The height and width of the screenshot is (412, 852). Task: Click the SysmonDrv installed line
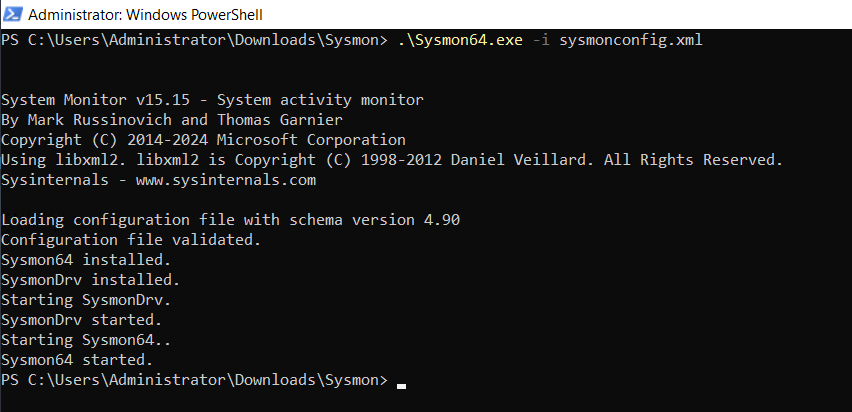pos(91,280)
